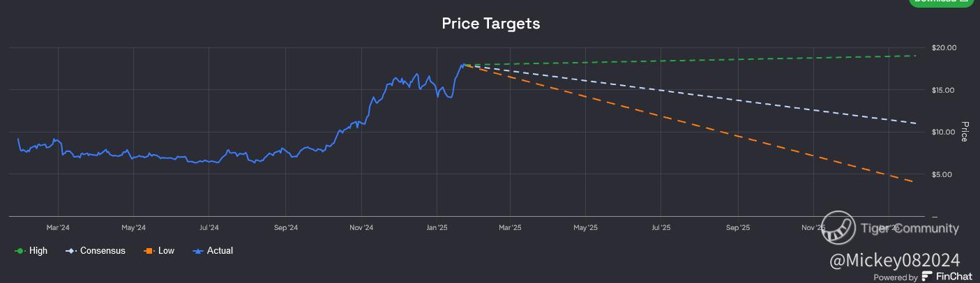
Task: Click the Price Targets chart title
Action: click(x=490, y=23)
